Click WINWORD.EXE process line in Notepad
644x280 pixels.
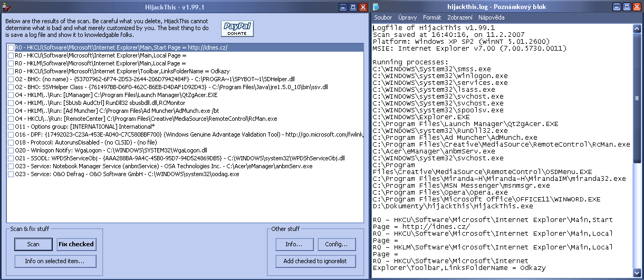(486, 199)
